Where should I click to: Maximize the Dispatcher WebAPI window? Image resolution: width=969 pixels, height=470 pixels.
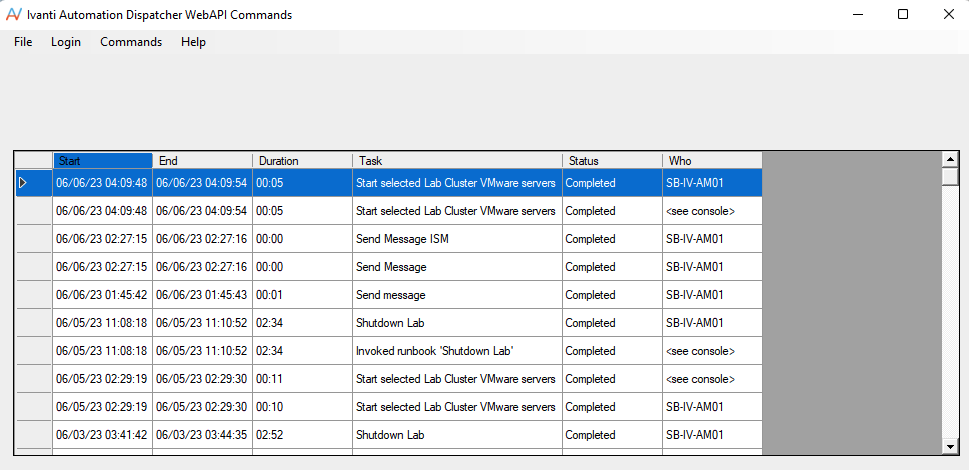pos(903,14)
